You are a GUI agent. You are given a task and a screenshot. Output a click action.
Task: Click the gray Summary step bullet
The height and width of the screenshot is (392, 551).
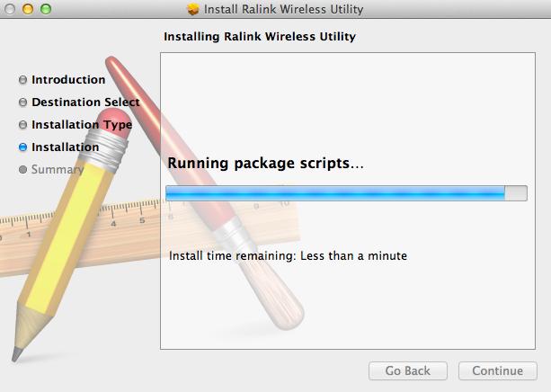[22, 170]
